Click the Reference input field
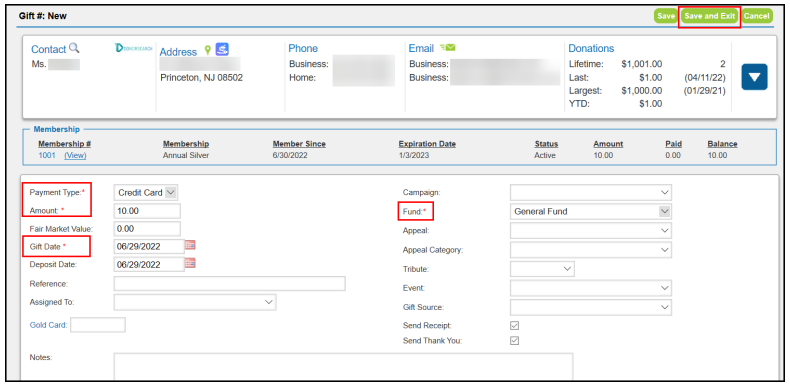The width and height of the screenshot is (790, 386). 230,284
